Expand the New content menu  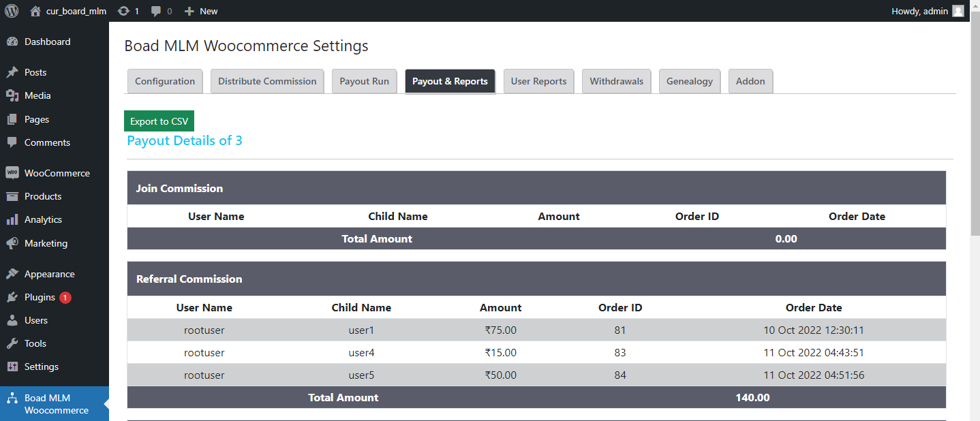coord(200,10)
